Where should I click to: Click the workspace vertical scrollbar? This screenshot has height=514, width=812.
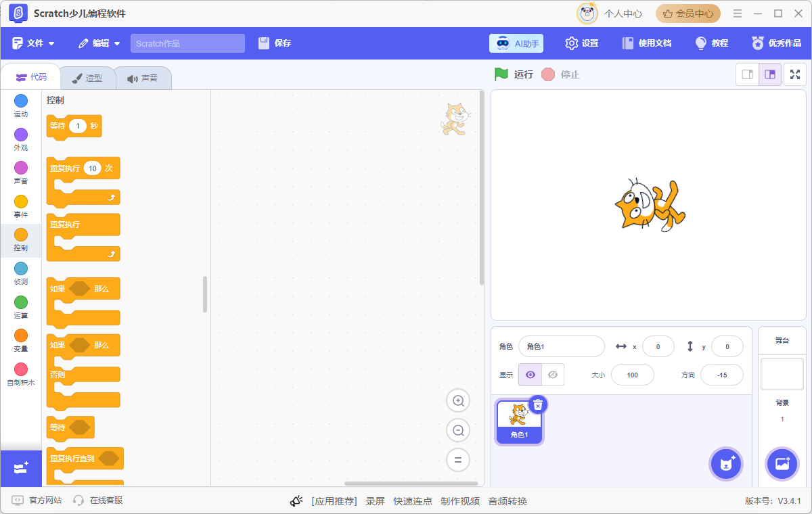click(x=482, y=187)
